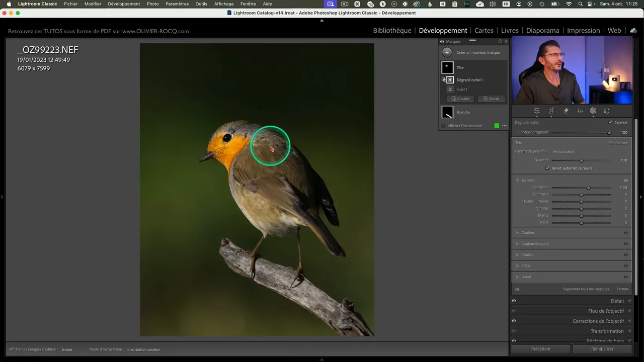
Task: Click the plus icon to create new mask
Action: click(x=447, y=52)
